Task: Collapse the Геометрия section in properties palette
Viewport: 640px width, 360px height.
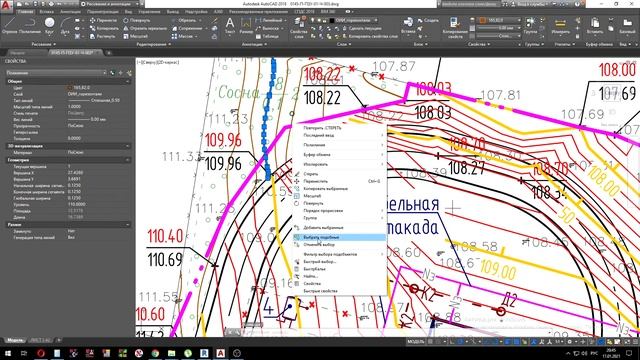Action: point(127,160)
